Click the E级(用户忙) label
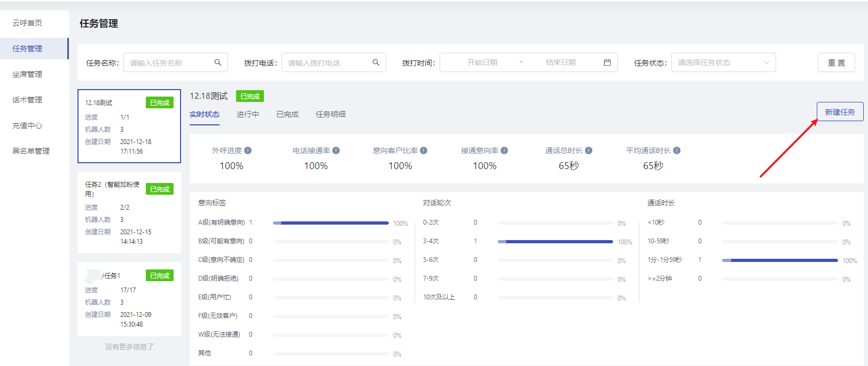Screen dimensions: 868x366 pyautogui.click(x=215, y=297)
